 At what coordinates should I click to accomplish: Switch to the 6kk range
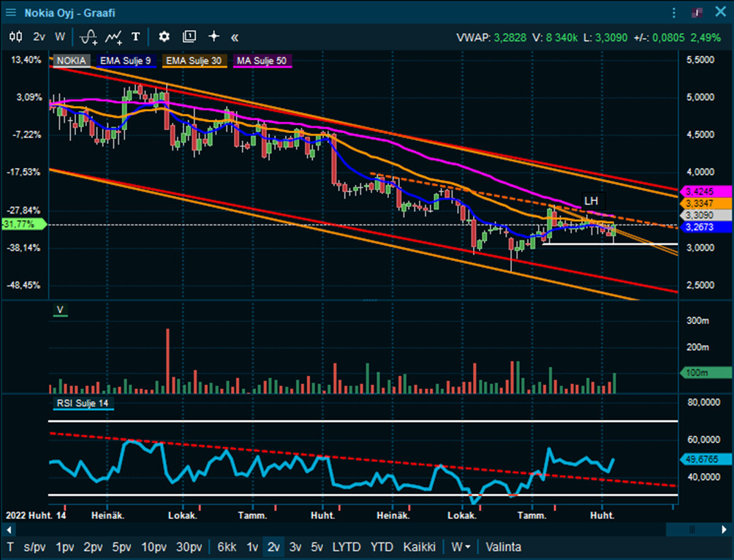(227, 547)
